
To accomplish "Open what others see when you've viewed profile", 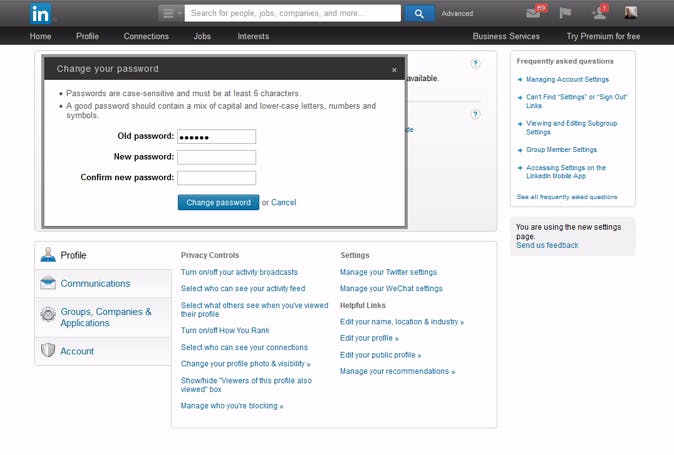I will (254, 309).
